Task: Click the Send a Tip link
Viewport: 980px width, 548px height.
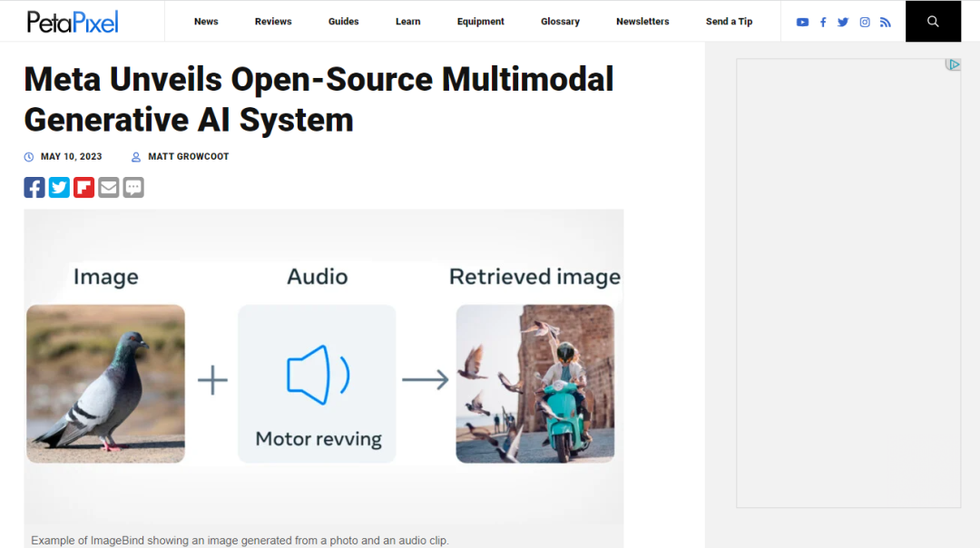Action: click(730, 21)
